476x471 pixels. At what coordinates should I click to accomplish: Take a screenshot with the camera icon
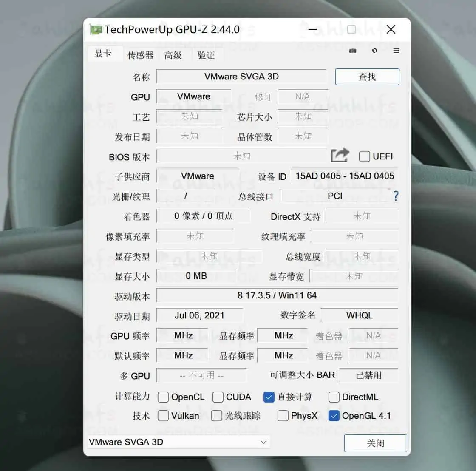352,51
